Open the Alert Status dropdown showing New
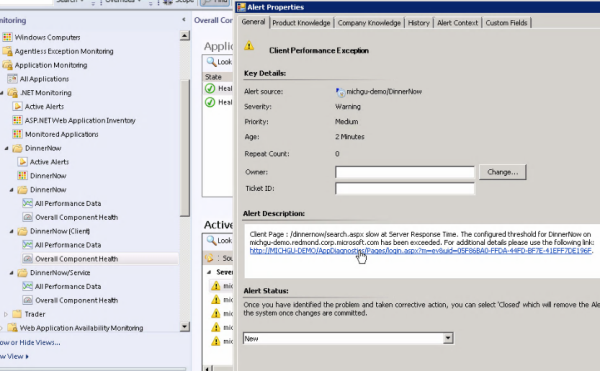The width and height of the screenshot is (600, 371). 448,338
